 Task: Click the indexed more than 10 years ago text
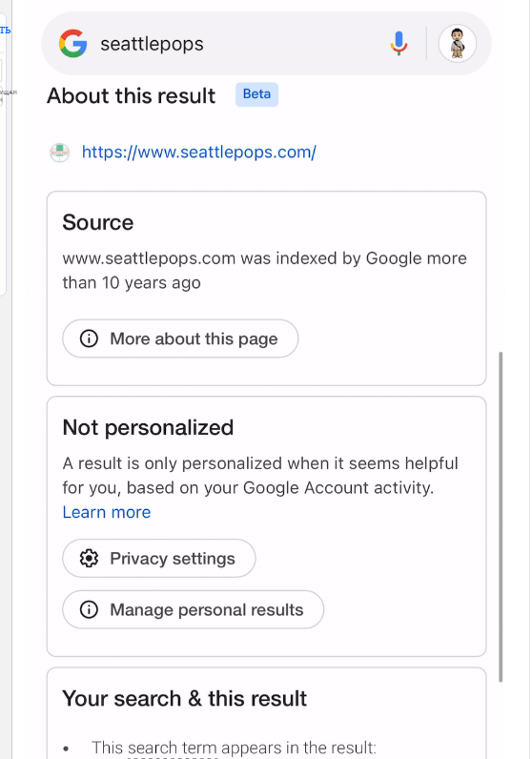click(x=265, y=271)
